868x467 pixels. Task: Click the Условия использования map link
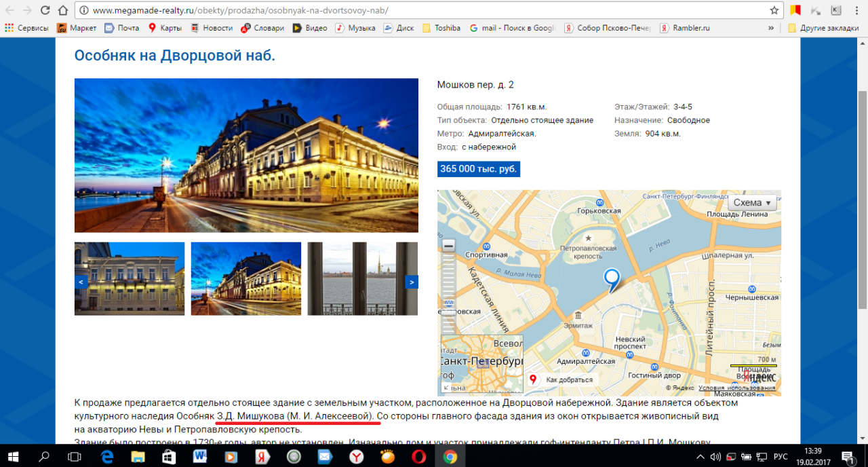click(x=736, y=388)
